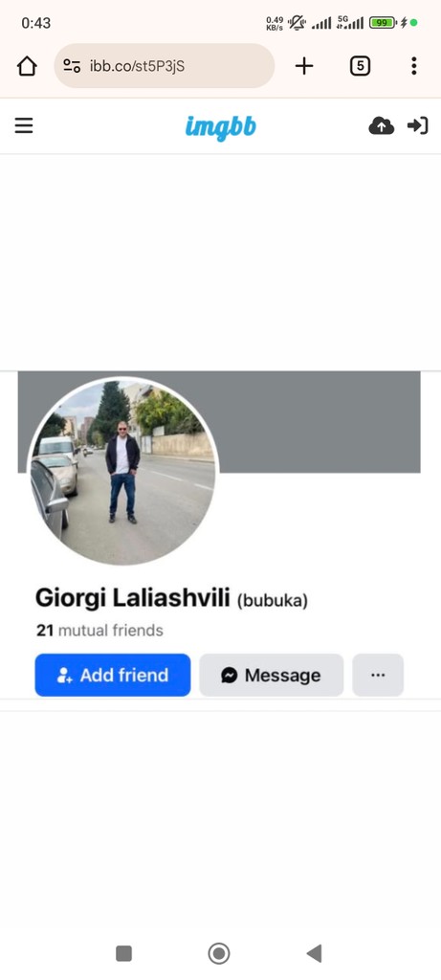Open the imgbb hamburger menu

point(24,126)
